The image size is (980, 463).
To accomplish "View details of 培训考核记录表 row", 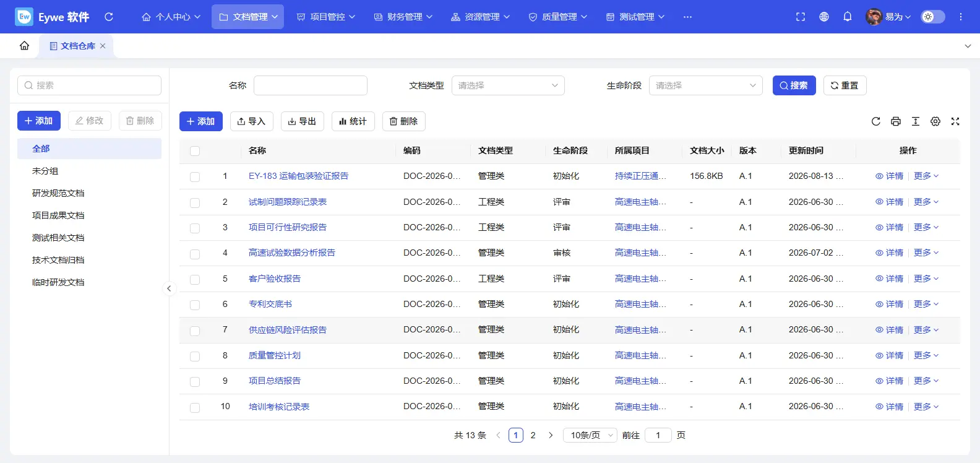I will click(890, 407).
